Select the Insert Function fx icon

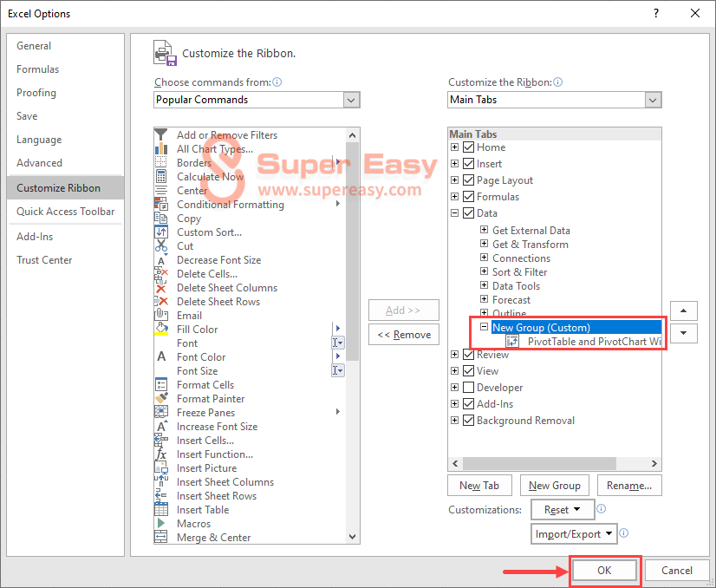coord(160,454)
